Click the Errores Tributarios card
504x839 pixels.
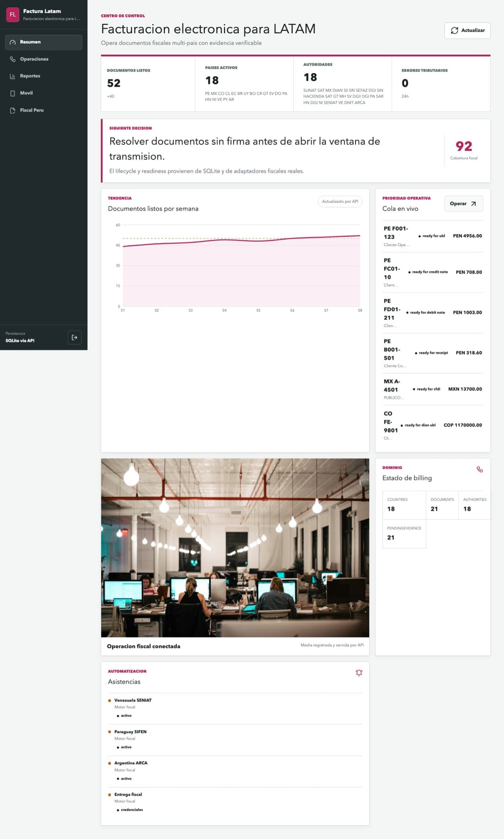coord(441,84)
